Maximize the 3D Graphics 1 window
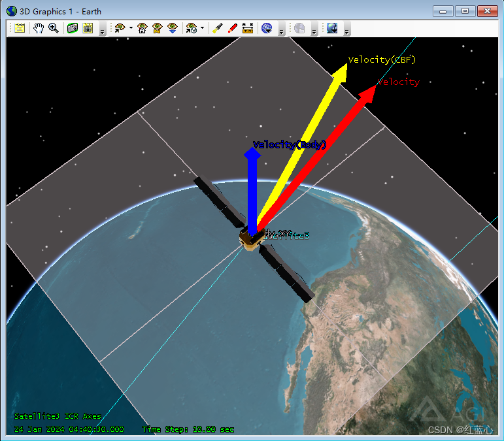The image size is (504, 441). tap(465, 11)
